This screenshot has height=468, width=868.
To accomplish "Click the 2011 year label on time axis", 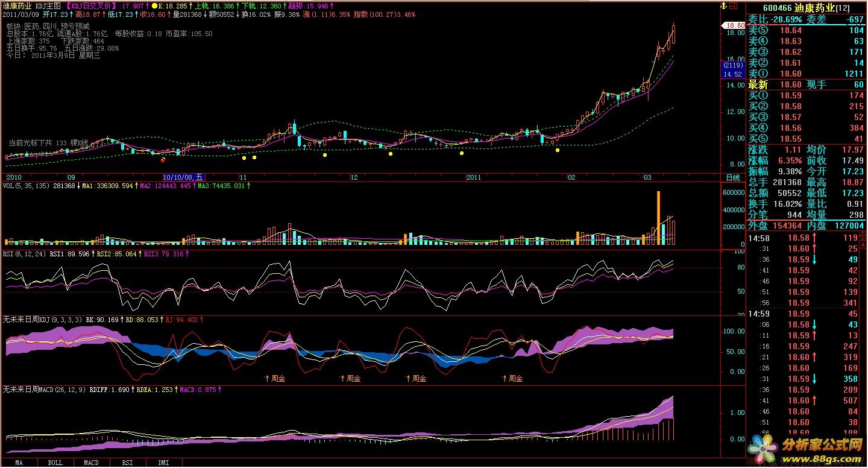I will (x=474, y=177).
